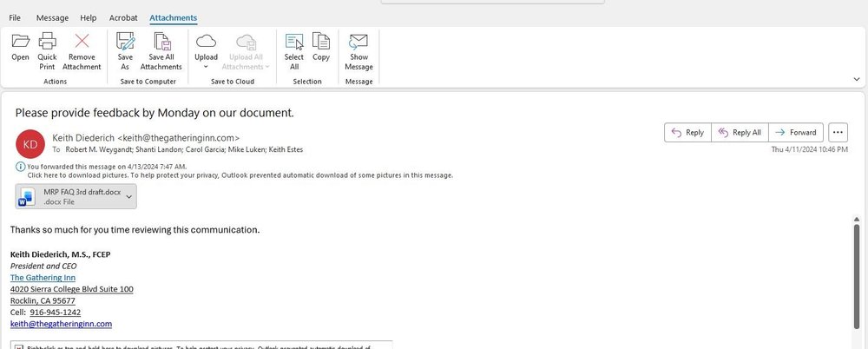Open The Gathering Inn hyperlink

[x=43, y=277]
